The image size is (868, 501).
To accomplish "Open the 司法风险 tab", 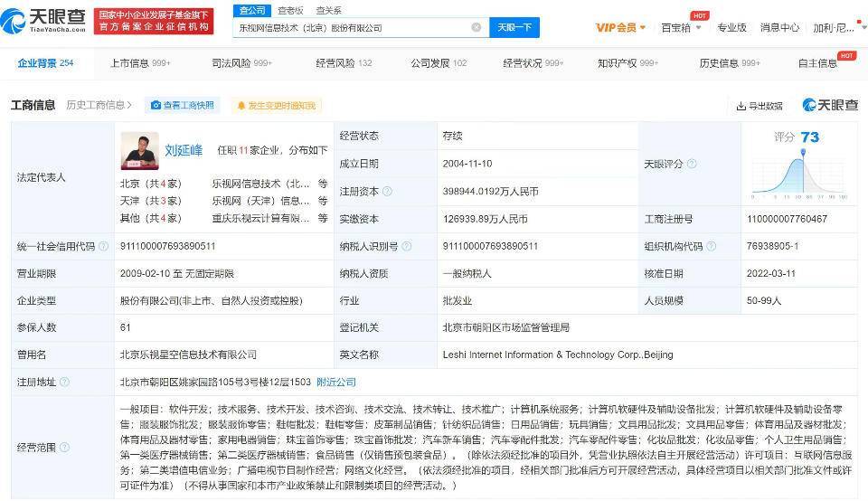I will (x=241, y=63).
